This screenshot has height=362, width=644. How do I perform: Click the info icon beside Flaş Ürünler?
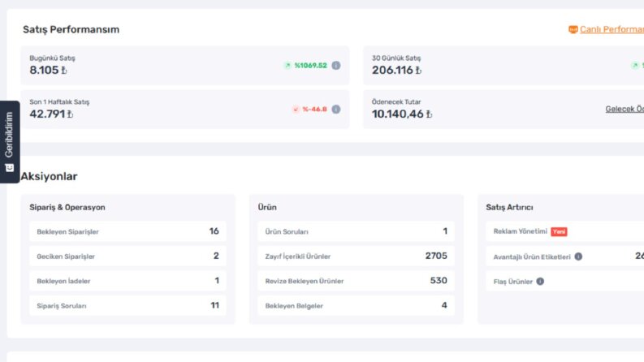(540, 281)
